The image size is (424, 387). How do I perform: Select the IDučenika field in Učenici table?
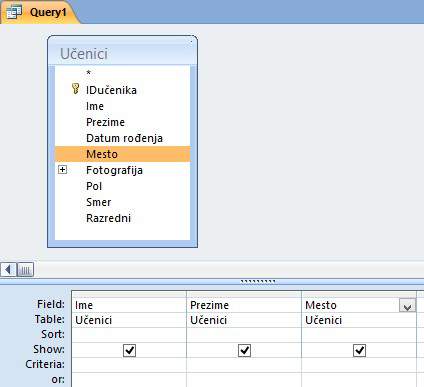[122, 90]
